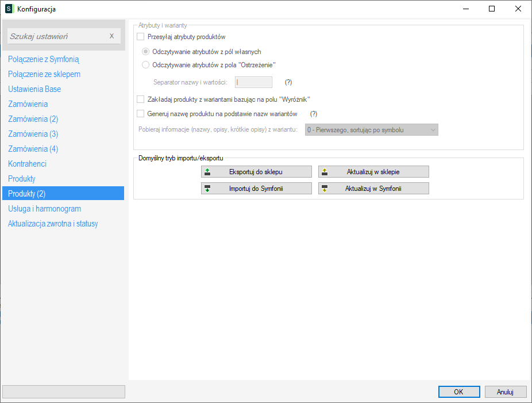Click the Eksportuj do sklepu upload icon

[x=207, y=172]
